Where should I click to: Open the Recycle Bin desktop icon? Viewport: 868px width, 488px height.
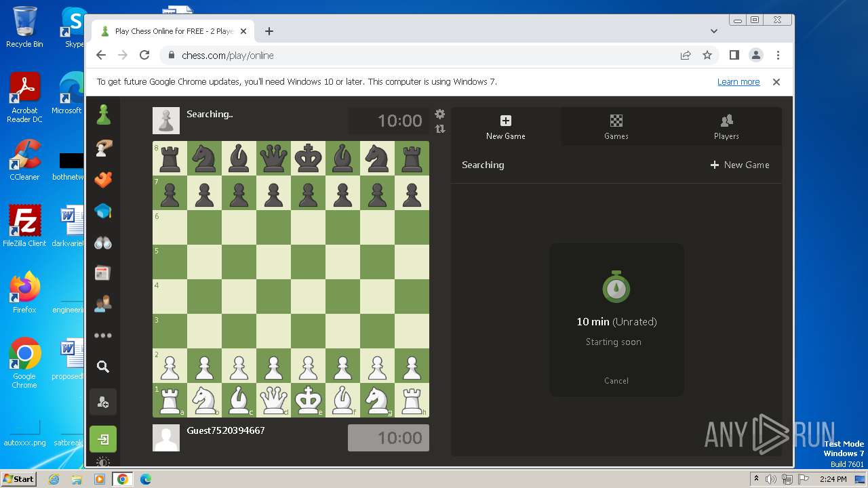(24, 26)
